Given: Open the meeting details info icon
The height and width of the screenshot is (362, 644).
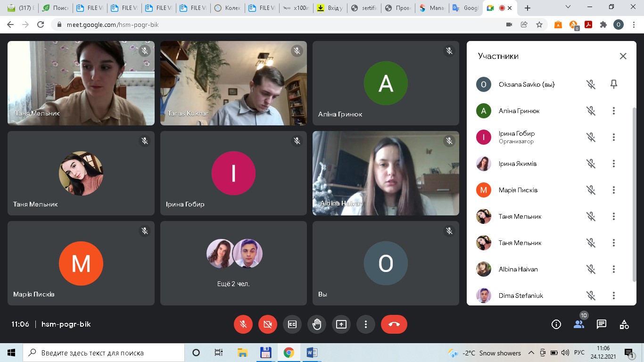Looking at the screenshot, I should click(x=556, y=324).
